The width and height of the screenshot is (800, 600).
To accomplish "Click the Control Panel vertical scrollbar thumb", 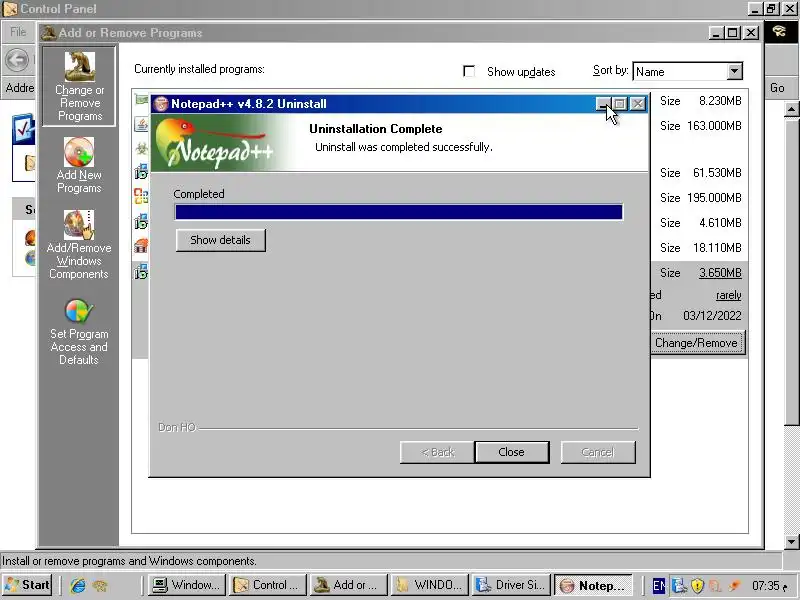I will click(x=791, y=270).
